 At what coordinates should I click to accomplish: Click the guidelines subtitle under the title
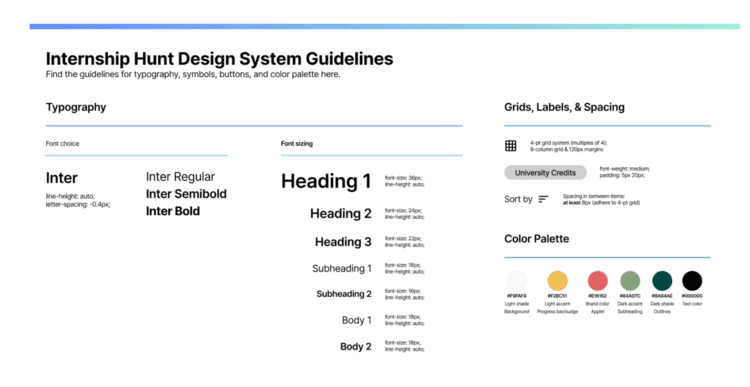(193, 75)
